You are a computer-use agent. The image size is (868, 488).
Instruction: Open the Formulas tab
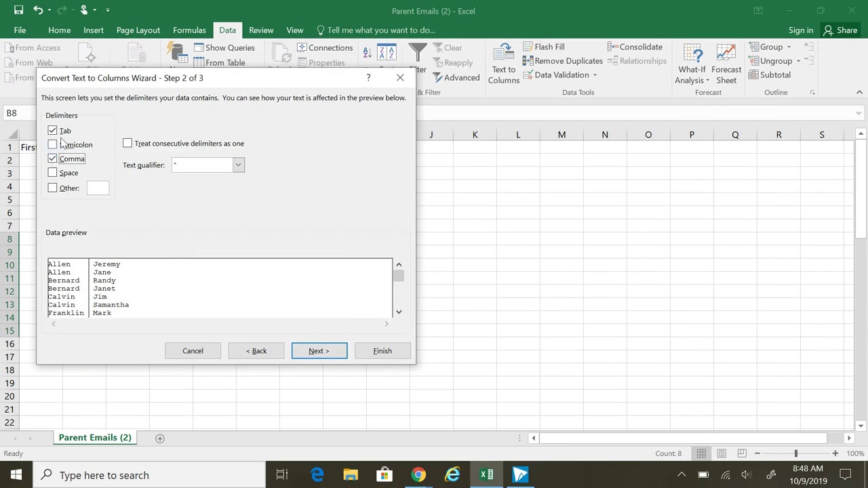click(x=189, y=30)
